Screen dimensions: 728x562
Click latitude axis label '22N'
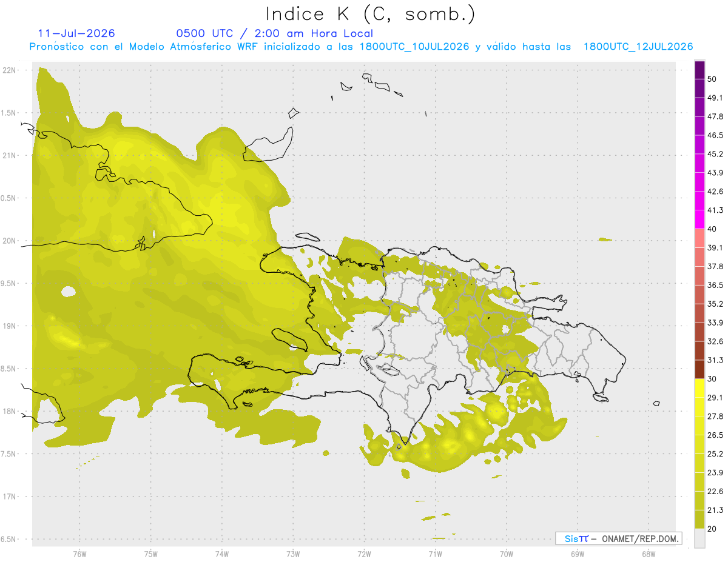10,70
